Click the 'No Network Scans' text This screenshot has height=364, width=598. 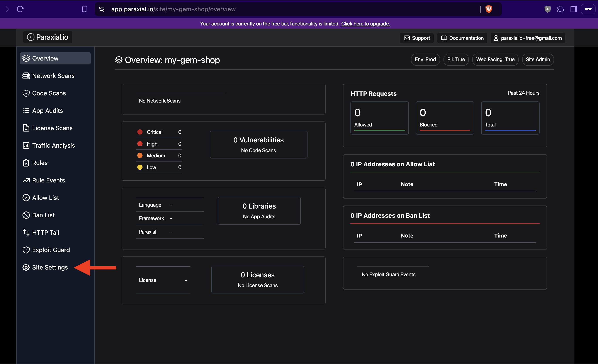[x=160, y=101]
